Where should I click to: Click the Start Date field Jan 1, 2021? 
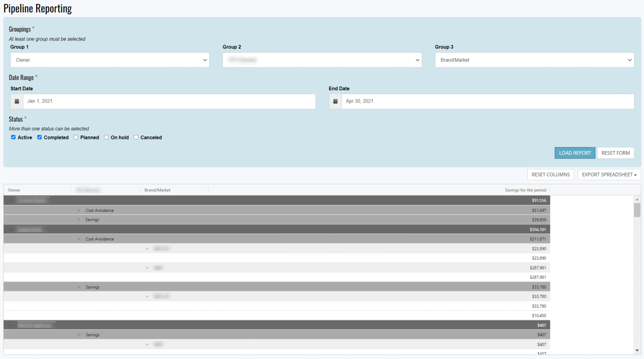pos(170,101)
